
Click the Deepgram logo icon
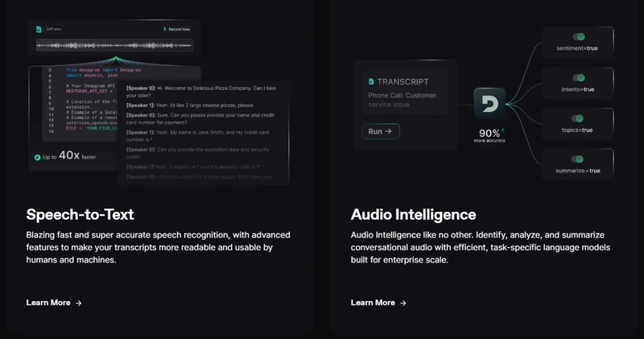[x=489, y=104]
